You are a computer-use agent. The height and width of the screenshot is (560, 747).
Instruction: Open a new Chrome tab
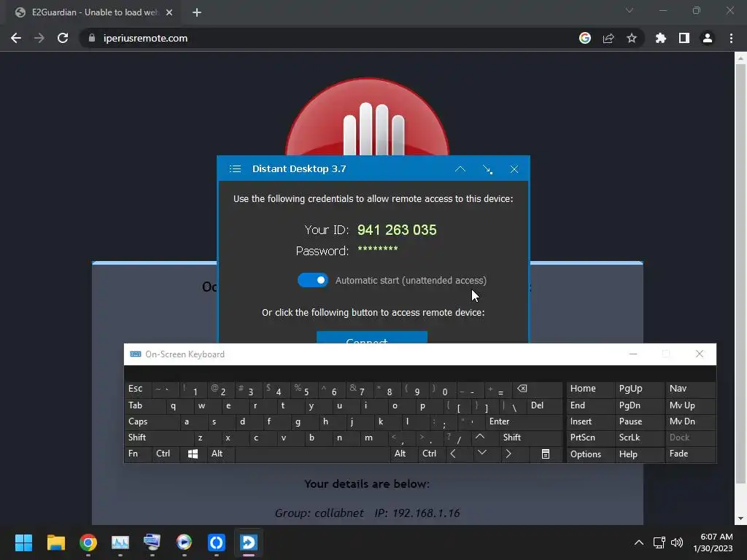[x=197, y=12]
